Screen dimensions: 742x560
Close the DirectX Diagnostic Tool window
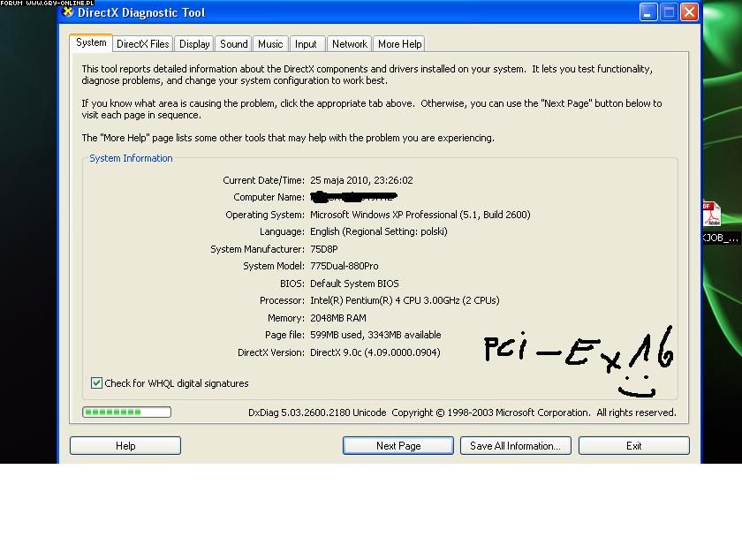[689, 11]
